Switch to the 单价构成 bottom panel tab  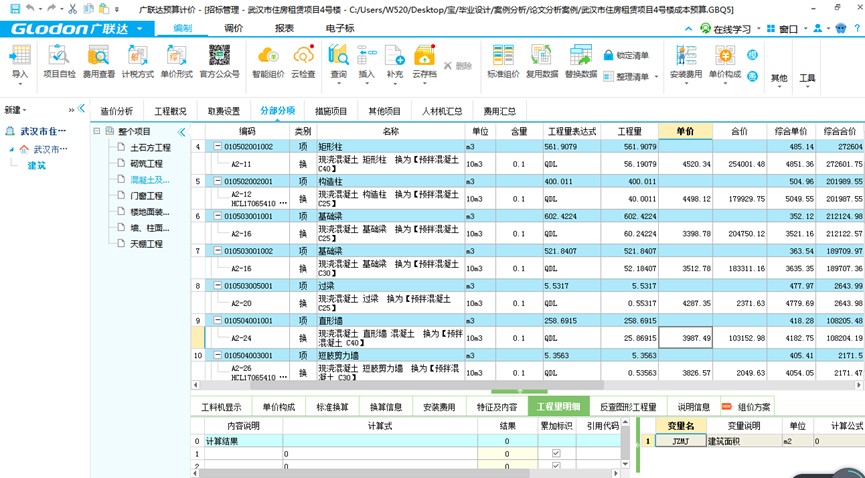(x=279, y=407)
